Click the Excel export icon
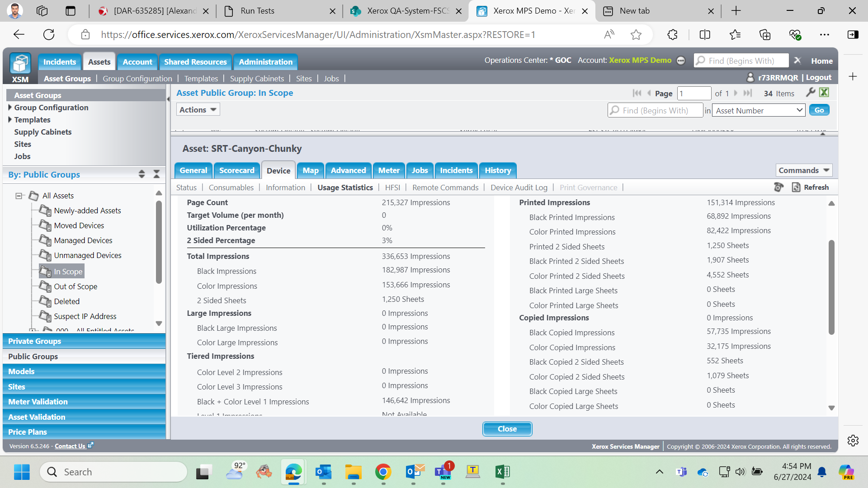The image size is (868, 488). point(824,93)
